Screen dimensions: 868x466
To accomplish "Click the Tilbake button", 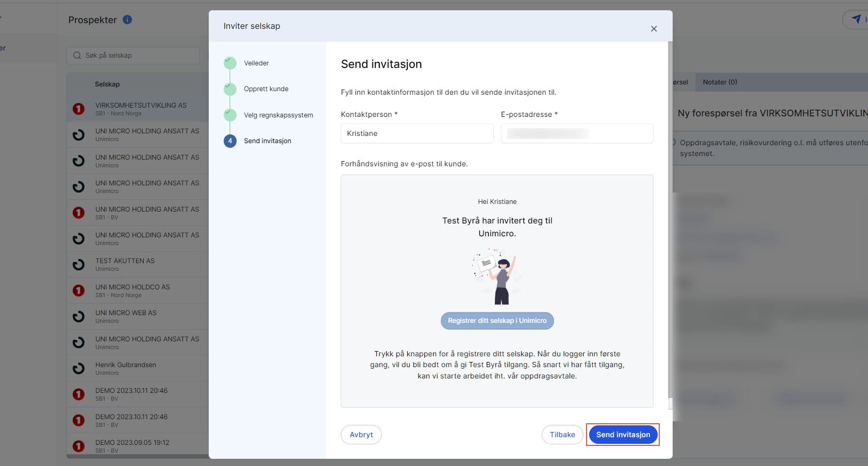I will pos(562,435).
